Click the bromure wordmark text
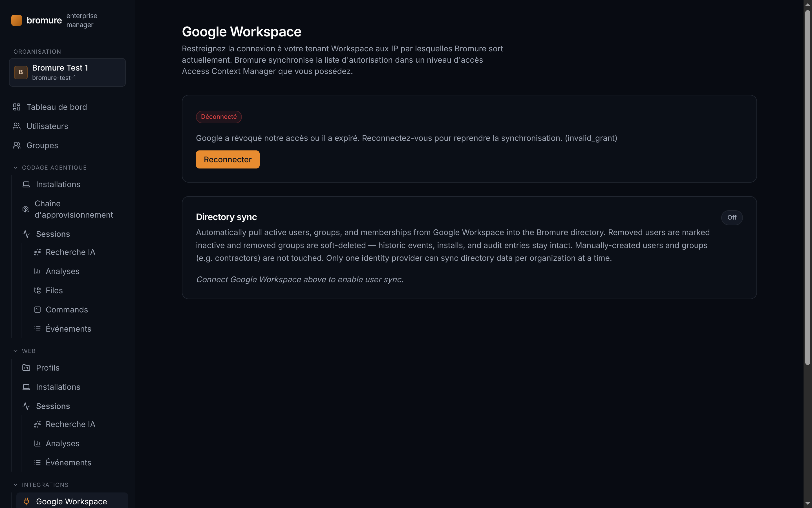812x508 pixels. [x=44, y=20]
